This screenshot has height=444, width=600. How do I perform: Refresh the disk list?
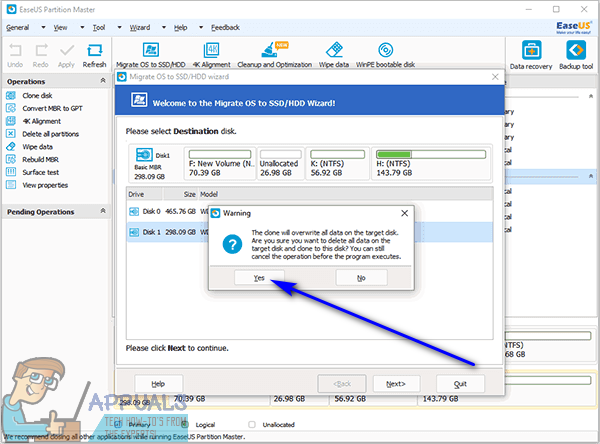click(94, 56)
